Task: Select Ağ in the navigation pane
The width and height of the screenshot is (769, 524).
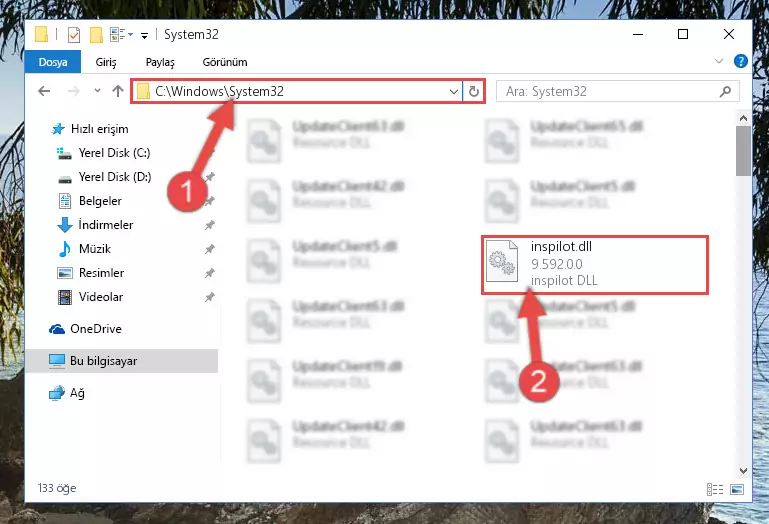Action: tap(67, 393)
